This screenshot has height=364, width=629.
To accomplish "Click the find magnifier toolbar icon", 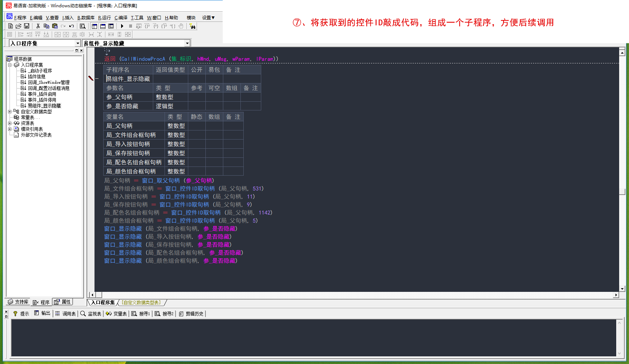I will tap(83, 26).
